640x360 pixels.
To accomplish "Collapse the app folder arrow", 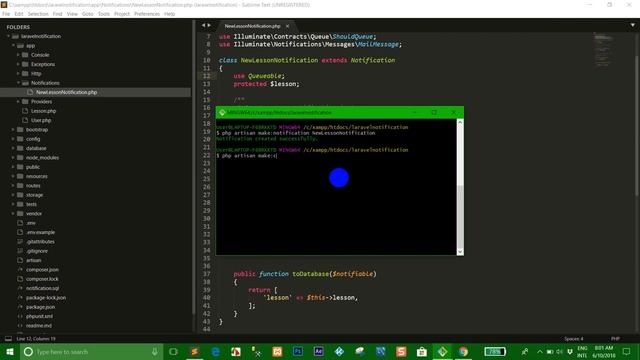I will (13, 46).
